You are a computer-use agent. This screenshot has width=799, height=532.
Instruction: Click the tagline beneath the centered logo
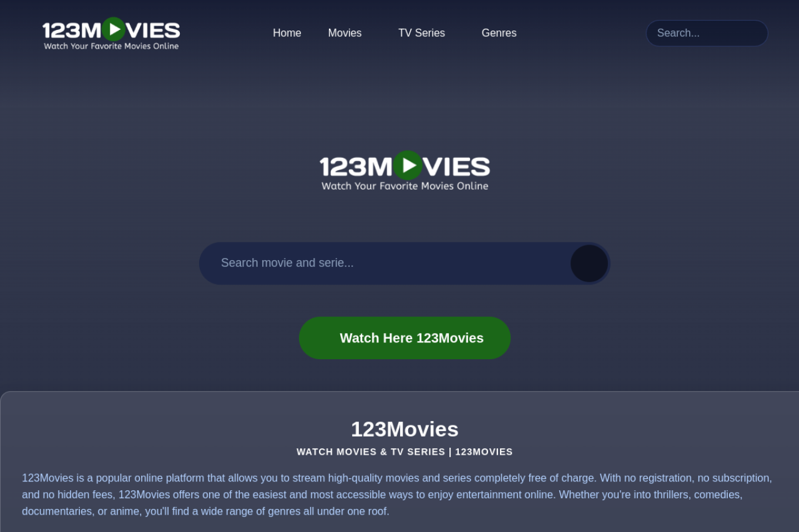(404, 186)
